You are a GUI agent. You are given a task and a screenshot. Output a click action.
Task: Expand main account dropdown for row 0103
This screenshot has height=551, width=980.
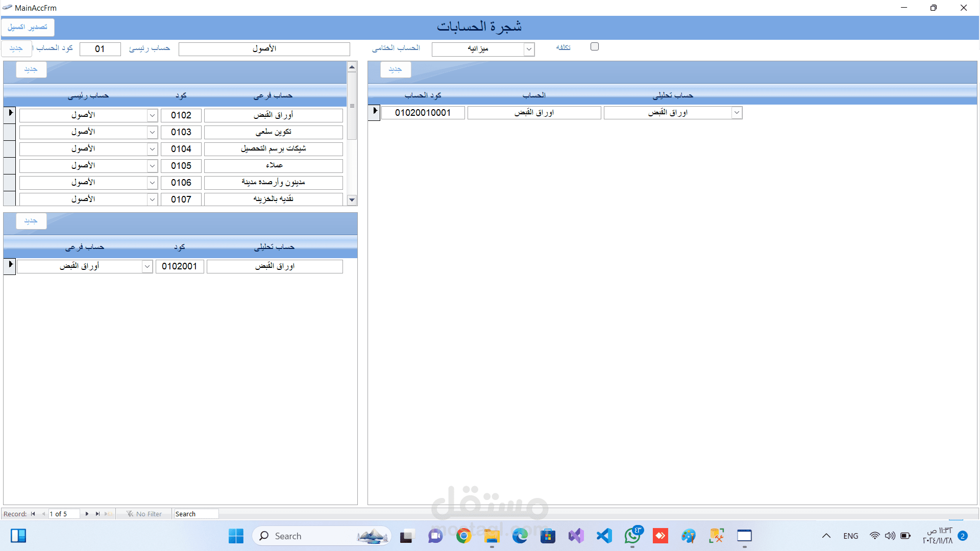152,132
